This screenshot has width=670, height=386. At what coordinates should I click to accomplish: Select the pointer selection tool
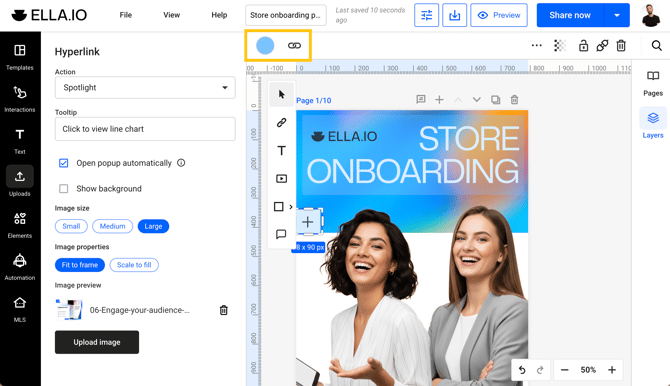pos(282,94)
